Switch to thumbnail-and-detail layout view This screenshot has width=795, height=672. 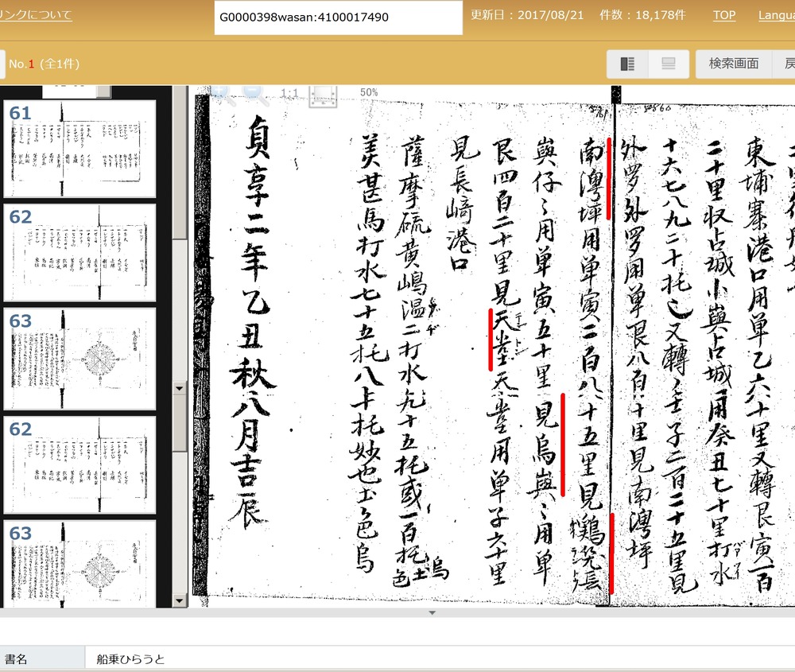(627, 64)
